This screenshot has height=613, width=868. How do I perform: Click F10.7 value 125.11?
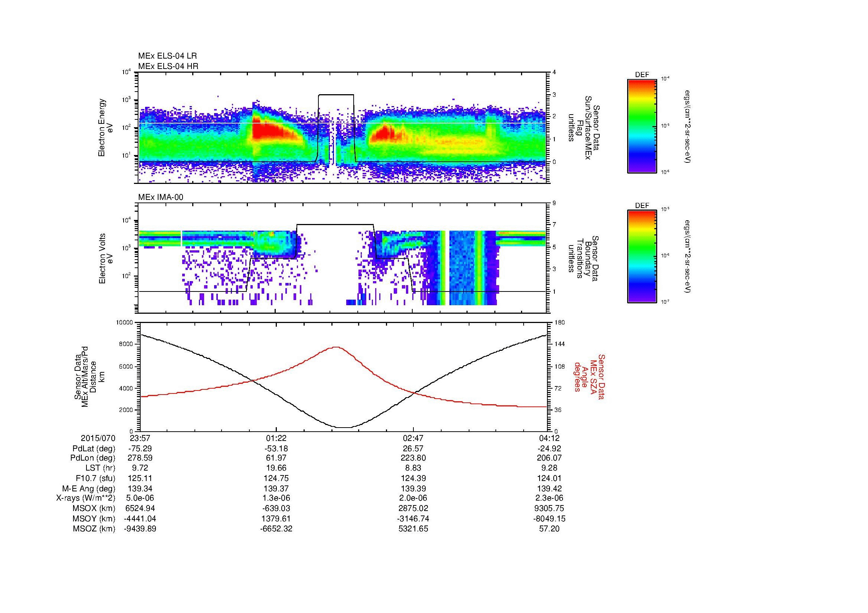pos(140,478)
